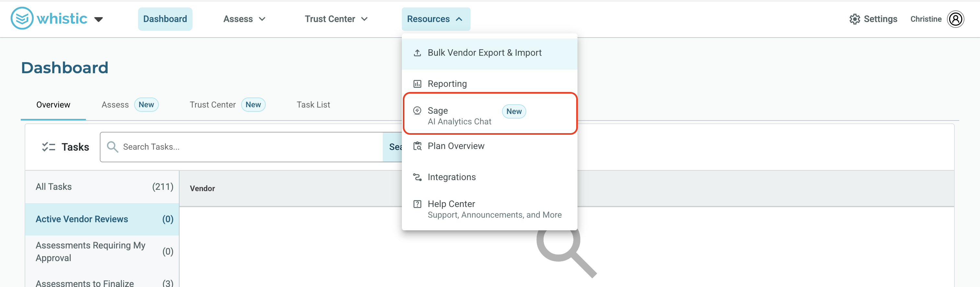Expand the Assess navigation dropdown
Image resolution: width=980 pixels, height=287 pixels.
[x=244, y=19]
